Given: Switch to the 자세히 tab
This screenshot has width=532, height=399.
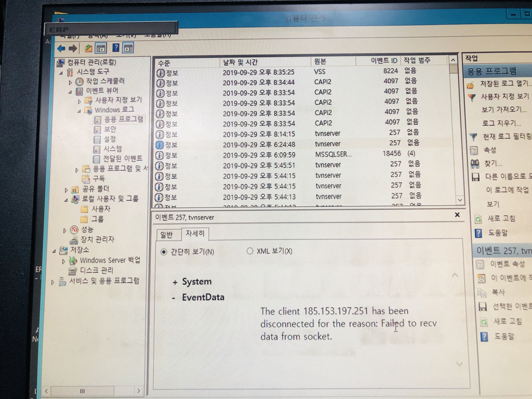Looking at the screenshot, I should pyautogui.click(x=195, y=233).
